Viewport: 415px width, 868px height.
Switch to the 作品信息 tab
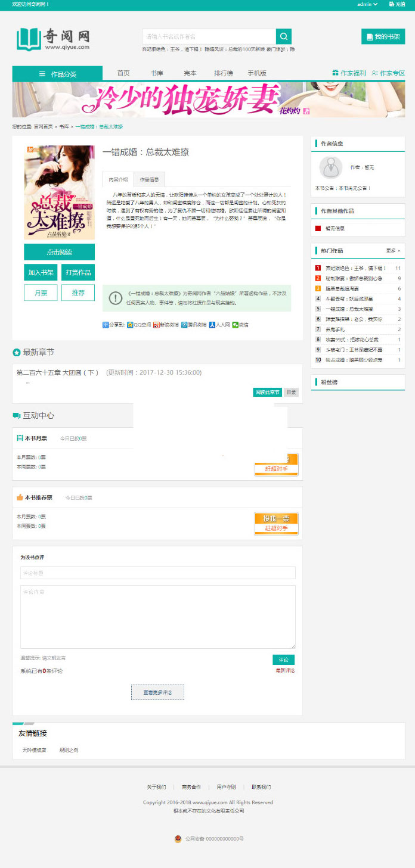149,179
